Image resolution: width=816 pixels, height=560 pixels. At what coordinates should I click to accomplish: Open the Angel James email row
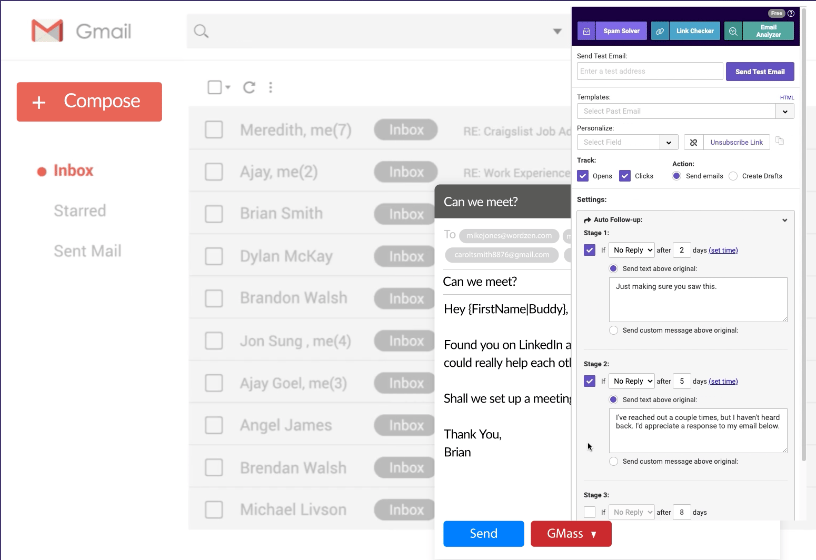click(x=311, y=425)
